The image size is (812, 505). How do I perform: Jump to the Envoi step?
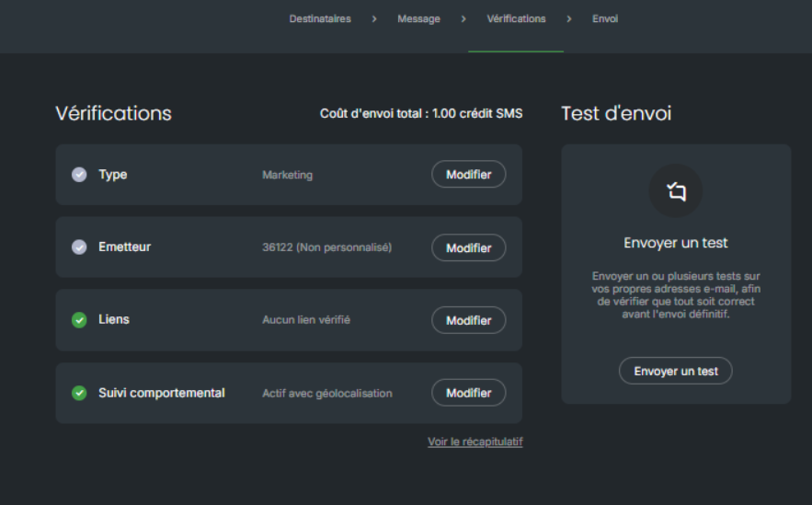(x=605, y=18)
